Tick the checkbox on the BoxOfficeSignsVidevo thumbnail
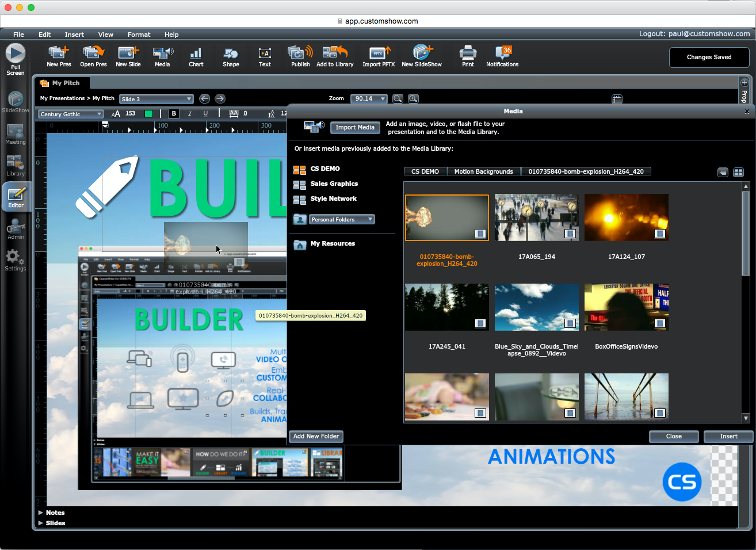 pyautogui.click(x=659, y=323)
